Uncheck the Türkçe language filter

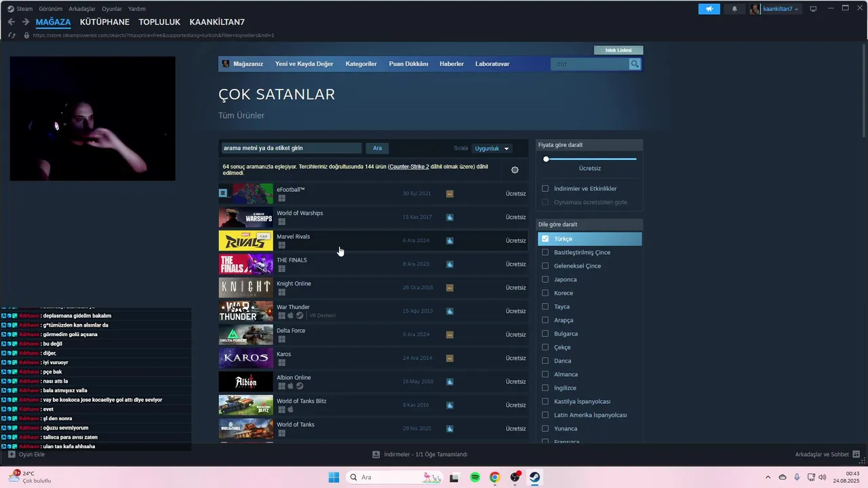coord(545,239)
